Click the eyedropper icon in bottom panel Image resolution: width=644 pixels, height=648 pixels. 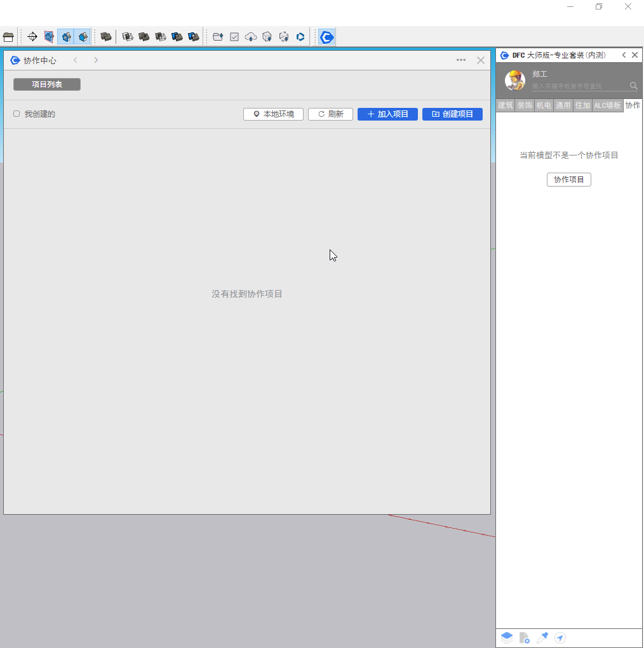pyautogui.click(x=542, y=638)
